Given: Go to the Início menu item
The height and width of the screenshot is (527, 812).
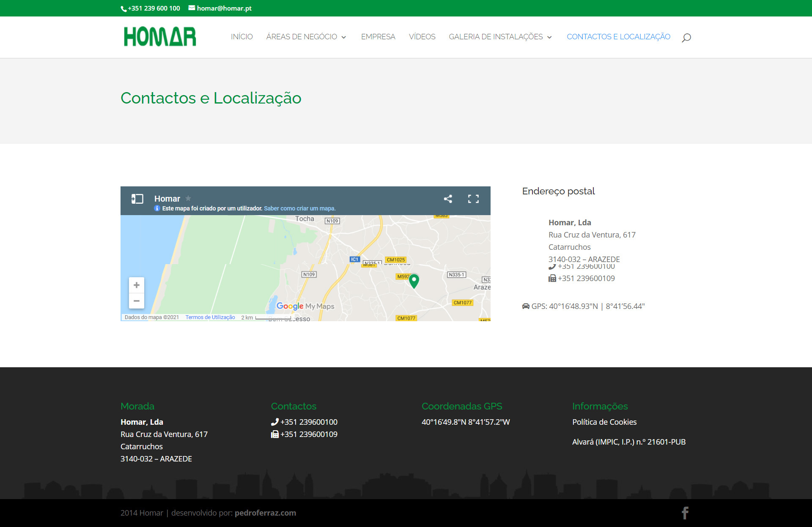Looking at the screenshot, I should click(x=241, y=37).
